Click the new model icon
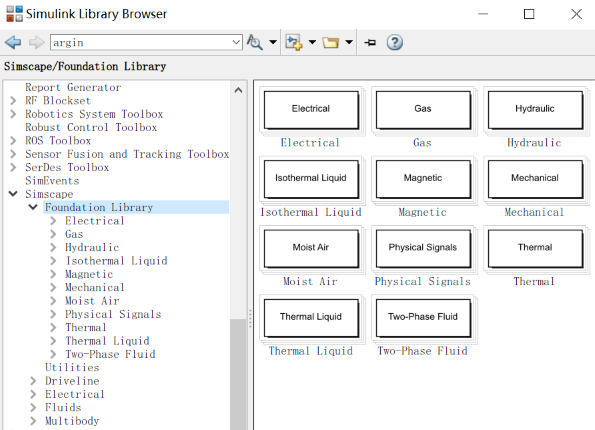 pos(294,42)
